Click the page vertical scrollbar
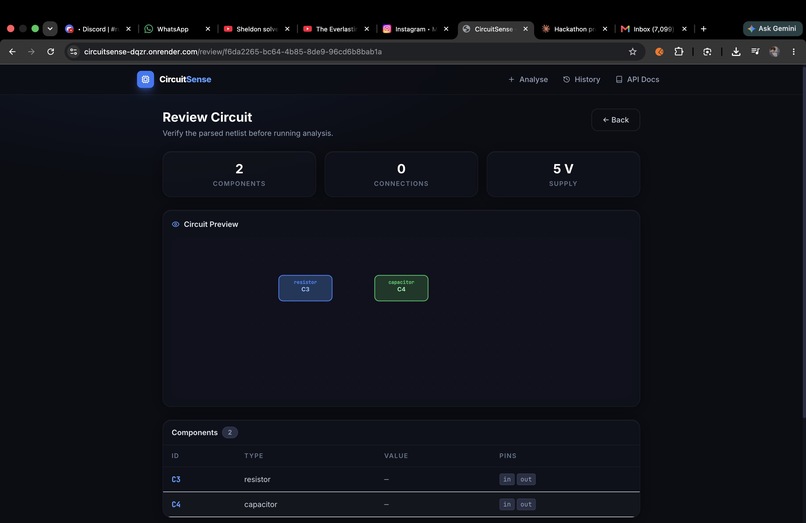 803,242
